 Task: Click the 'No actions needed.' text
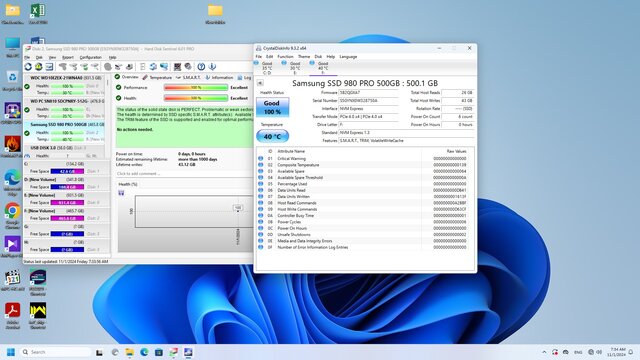[135, 129]
